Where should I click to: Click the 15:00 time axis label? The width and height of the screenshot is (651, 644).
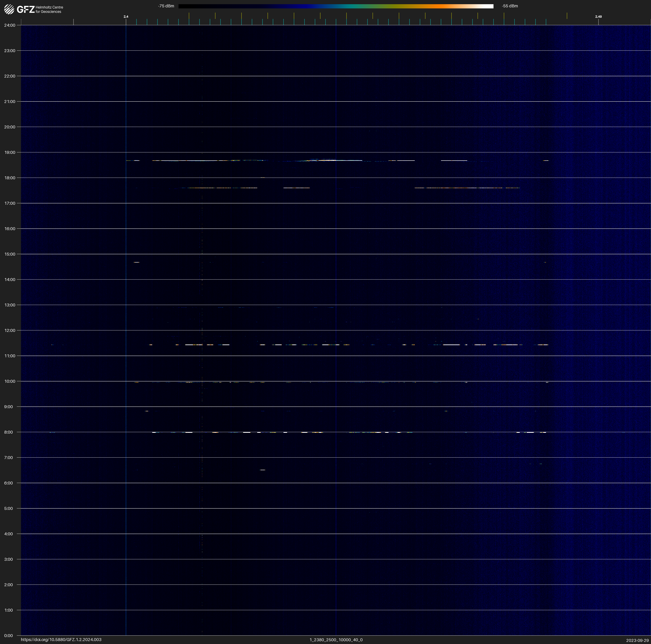click(x=10, y=254)
